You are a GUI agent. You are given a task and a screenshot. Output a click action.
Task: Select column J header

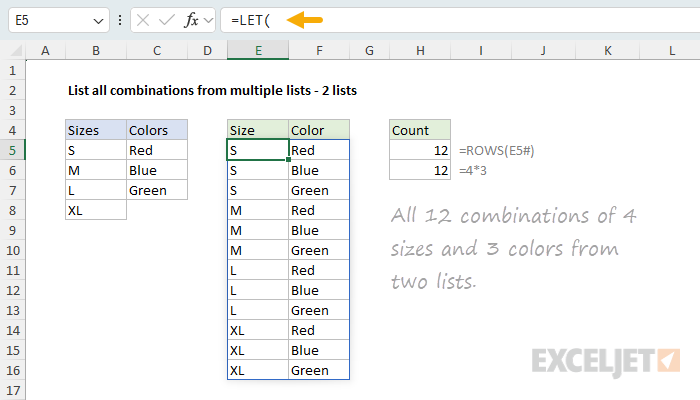click(543, 50)
